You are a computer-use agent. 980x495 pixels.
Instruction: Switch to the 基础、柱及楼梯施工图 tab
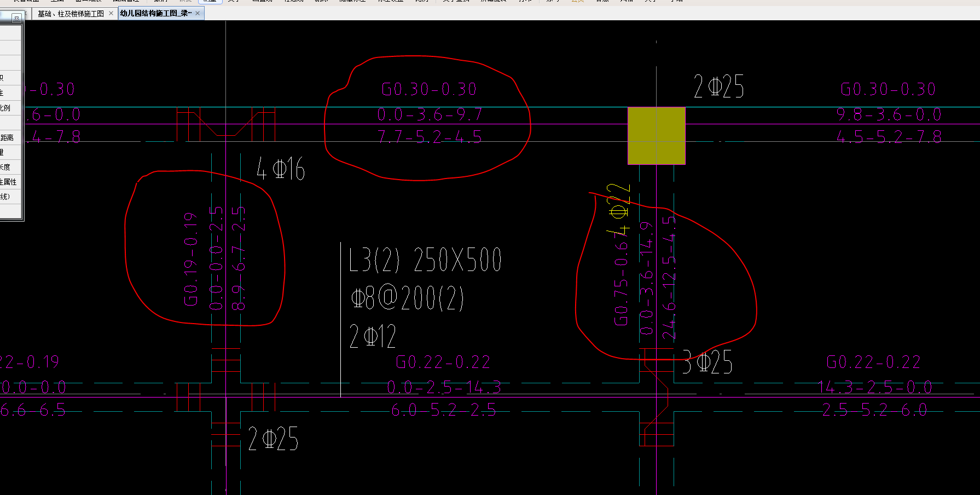point(71,14)
